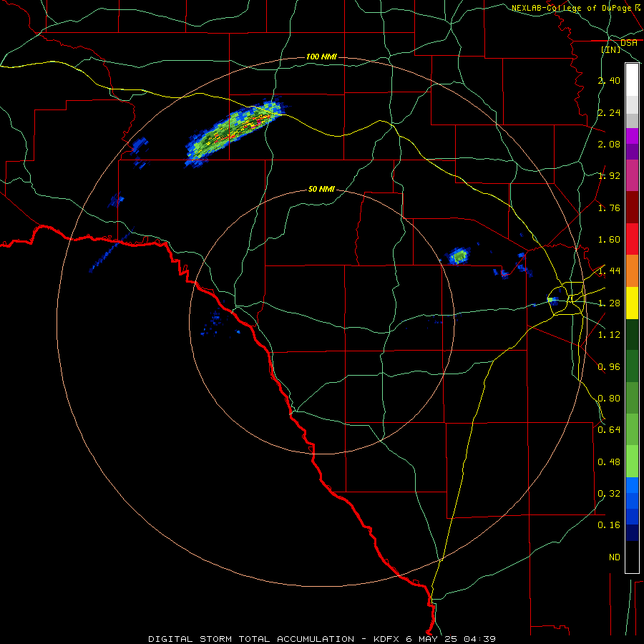
Task: Click the '1.60' legend value
Action: [x=609, y=240]
